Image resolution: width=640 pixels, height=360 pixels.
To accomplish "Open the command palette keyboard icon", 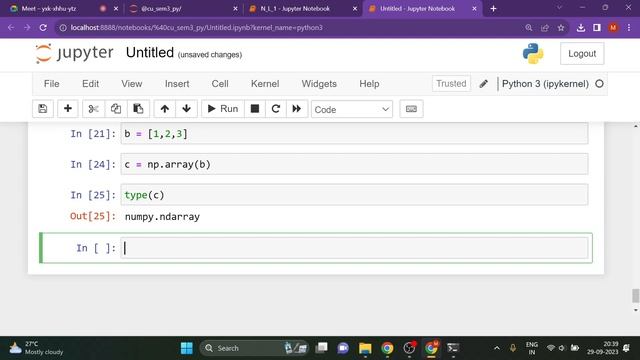I will click(411, 109).
